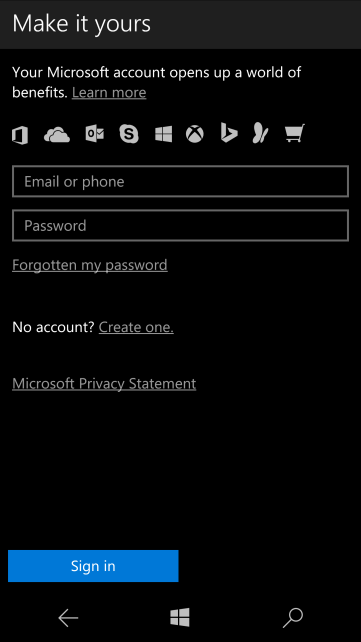The width and height of the screenshot is (361, 642).
Task: Click the Office icon
Action: (x=20, y=135)
